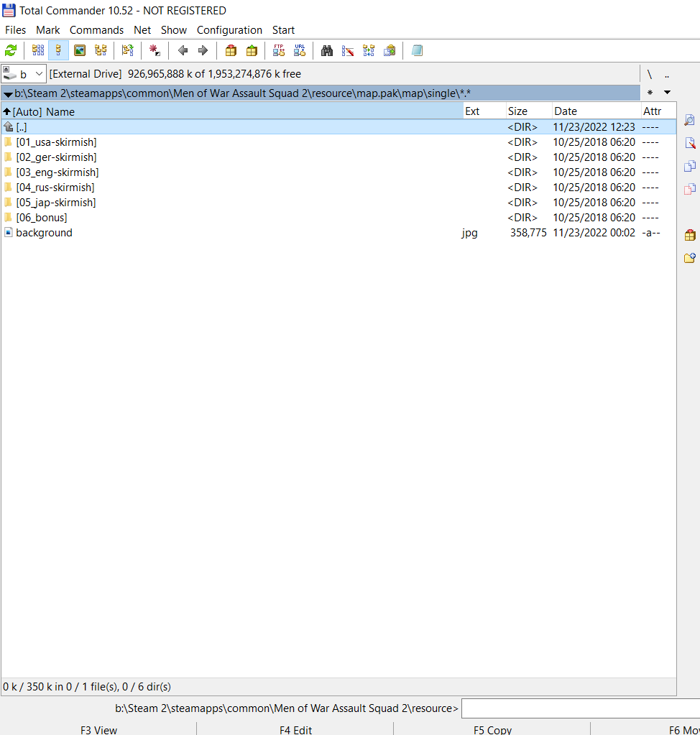Click the vertical bar Copy files icon
Image resolution: width=700 pixels, height=735 pixels.
tap(690, 166)
